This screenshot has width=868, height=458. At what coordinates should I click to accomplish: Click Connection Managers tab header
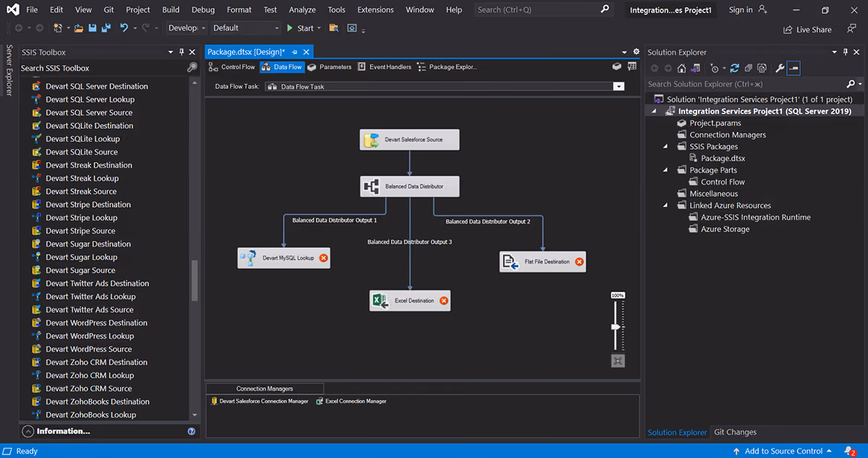pos(265,389)
